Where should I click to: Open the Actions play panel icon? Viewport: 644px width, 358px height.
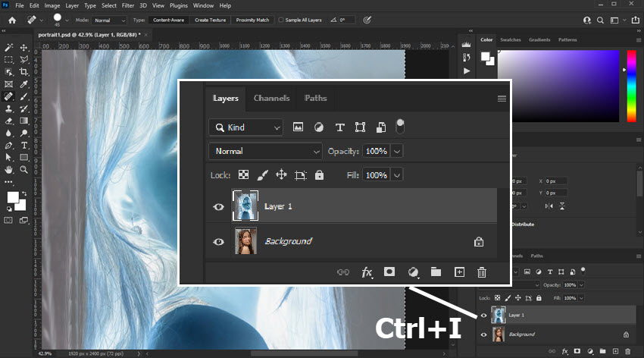point(467,71)
